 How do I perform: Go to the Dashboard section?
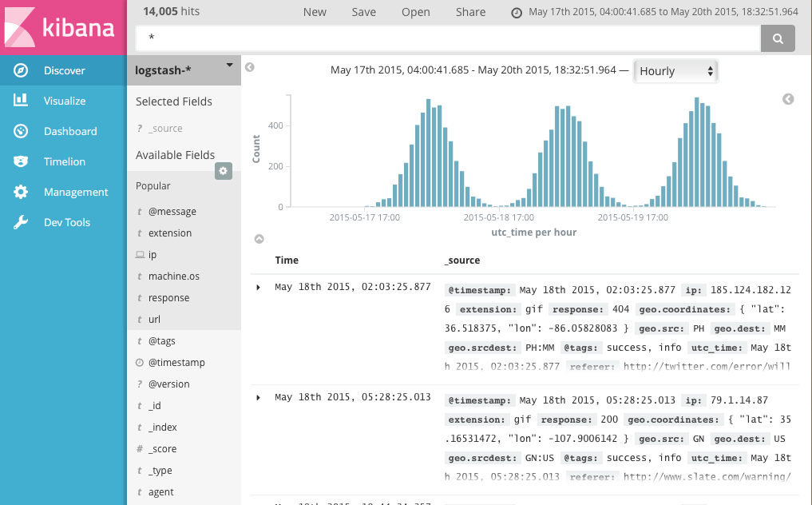click(x=69, y=132)
